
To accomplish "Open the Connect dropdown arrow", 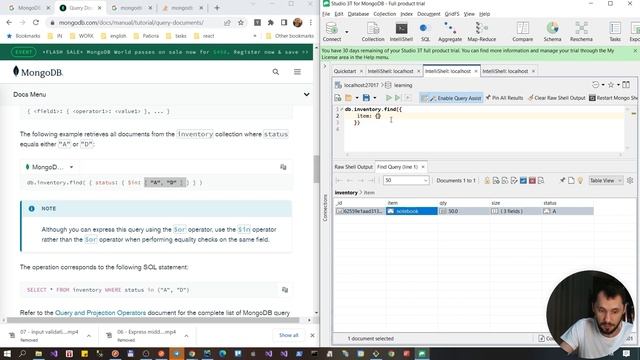I will [x=347, y=32].
